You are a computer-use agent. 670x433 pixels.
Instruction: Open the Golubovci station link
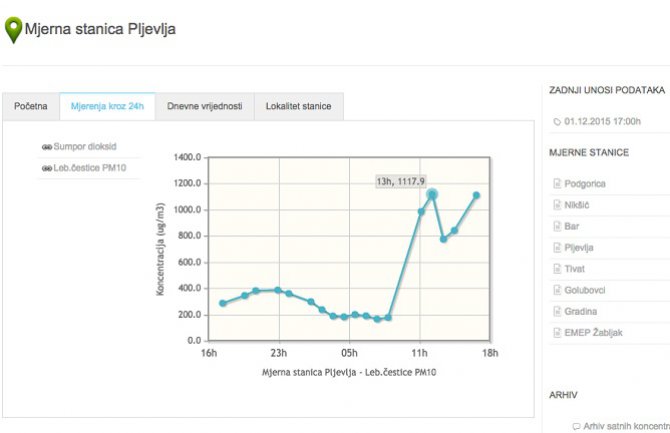point(586,290)
